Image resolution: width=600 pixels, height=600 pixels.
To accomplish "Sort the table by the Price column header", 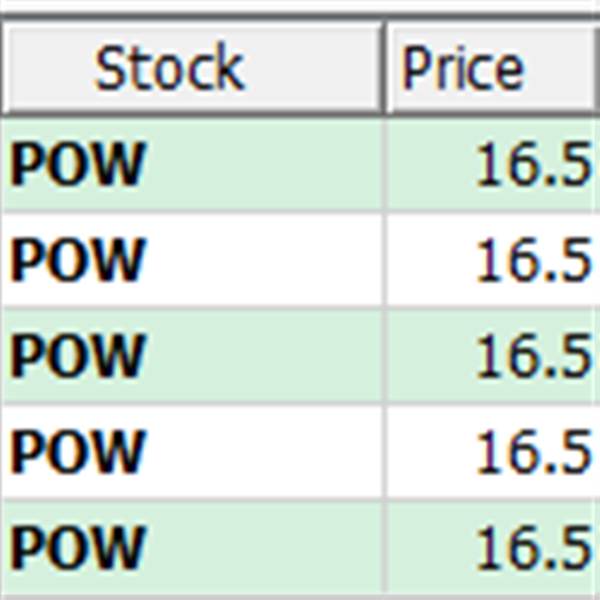I will pyautogui.click(x=491, y=68).
